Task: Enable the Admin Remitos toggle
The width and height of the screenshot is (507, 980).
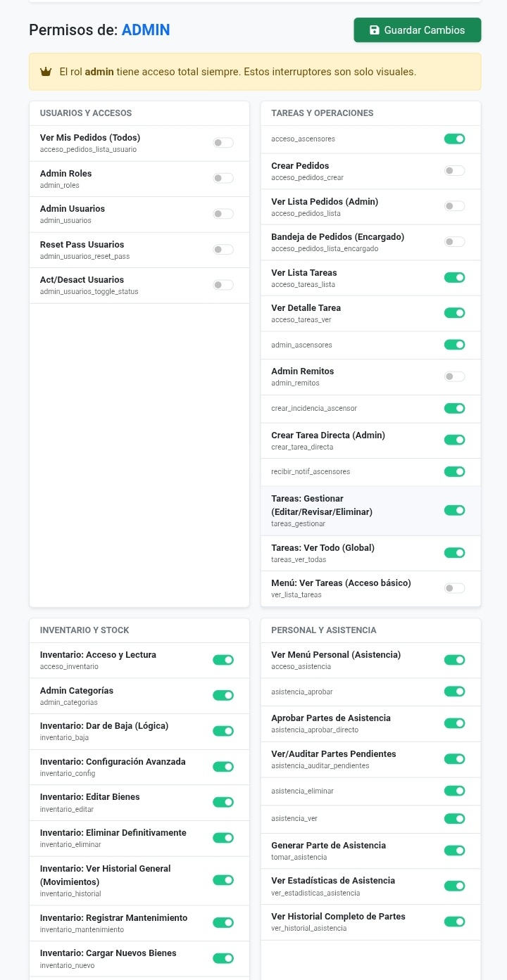Action: [454, 377]
